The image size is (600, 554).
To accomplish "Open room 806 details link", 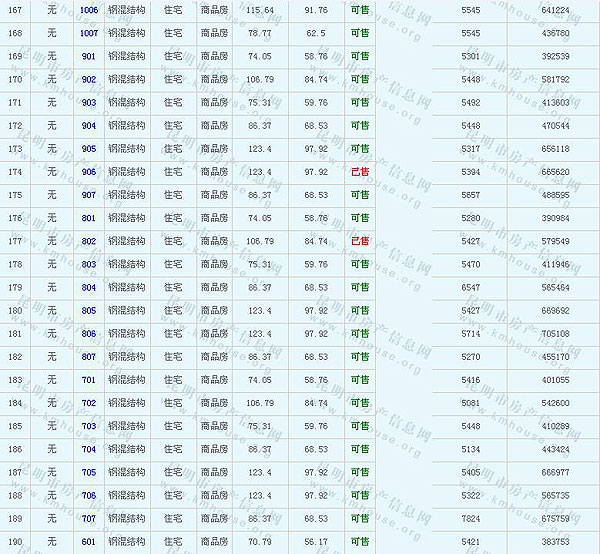I will [x=89, y=334].
